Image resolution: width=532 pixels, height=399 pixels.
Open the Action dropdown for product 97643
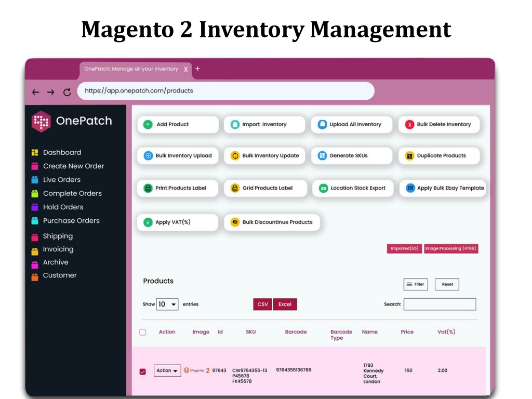coord(167,370)
